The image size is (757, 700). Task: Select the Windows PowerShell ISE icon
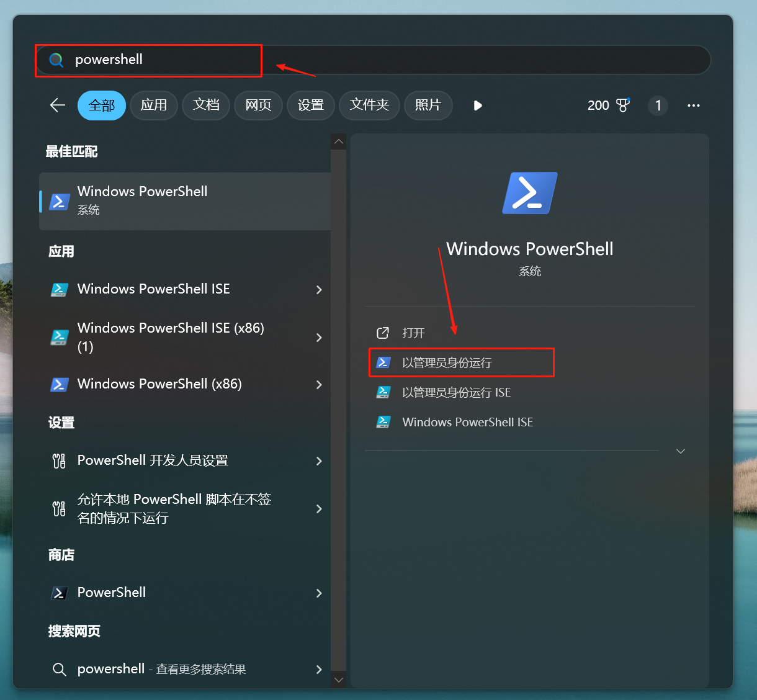[x=60, y=289]
